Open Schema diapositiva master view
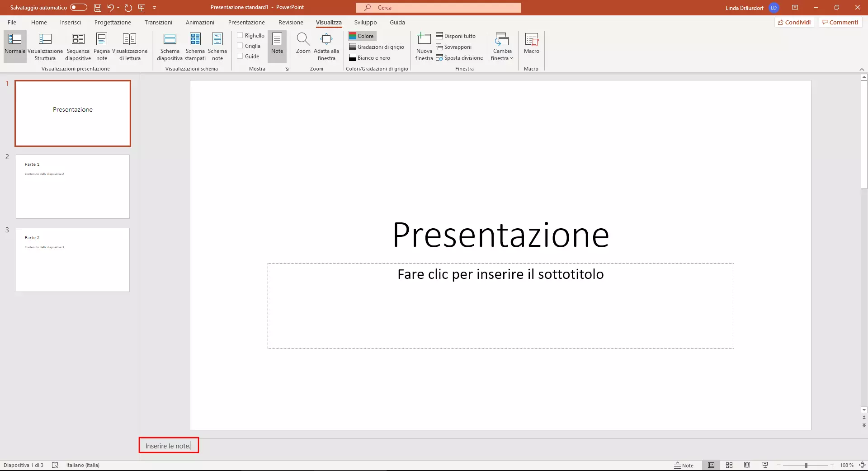The image size is (868, 471). (x=170, y=46)
